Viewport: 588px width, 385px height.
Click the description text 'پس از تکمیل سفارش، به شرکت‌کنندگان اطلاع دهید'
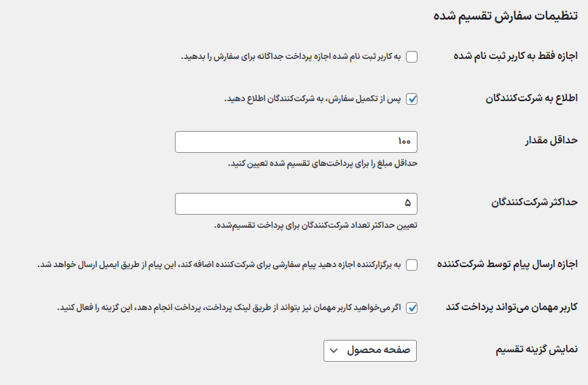point(313,99)
